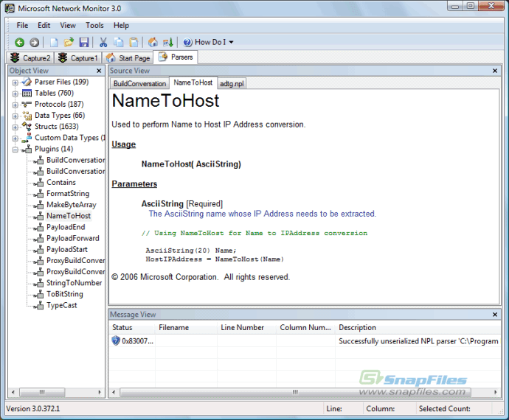This screenshot has height=420, width=509.
Task: Click the PayloadEnd plugin icon
Action: [38, 228]
